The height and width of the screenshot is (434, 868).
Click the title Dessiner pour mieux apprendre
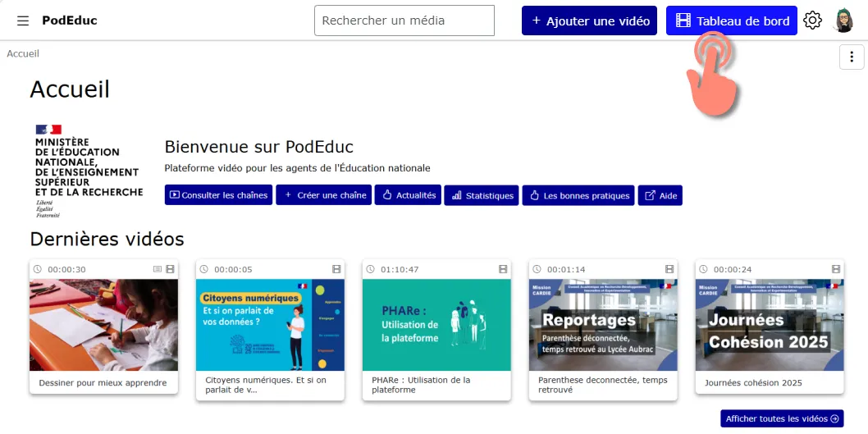(103, 383)
